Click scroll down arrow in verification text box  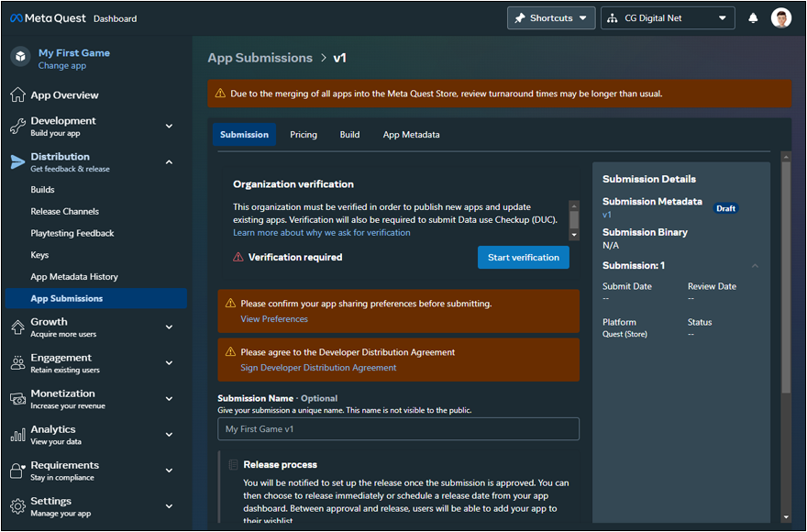(574, 236)
